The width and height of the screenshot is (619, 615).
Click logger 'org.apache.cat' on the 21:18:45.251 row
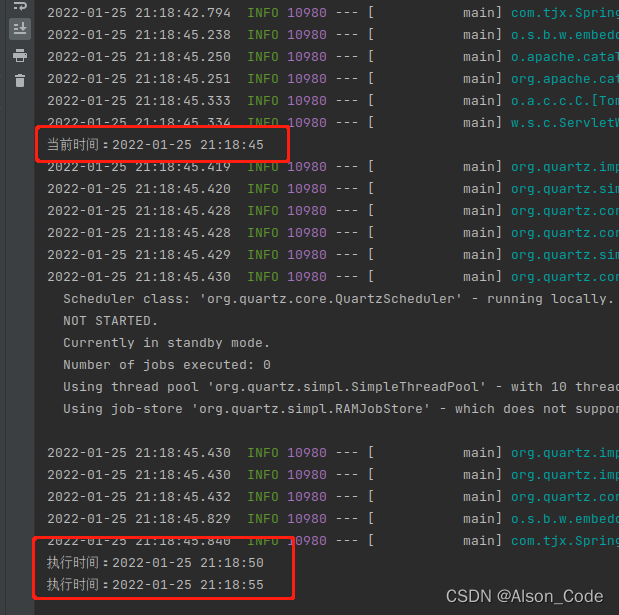565,79
